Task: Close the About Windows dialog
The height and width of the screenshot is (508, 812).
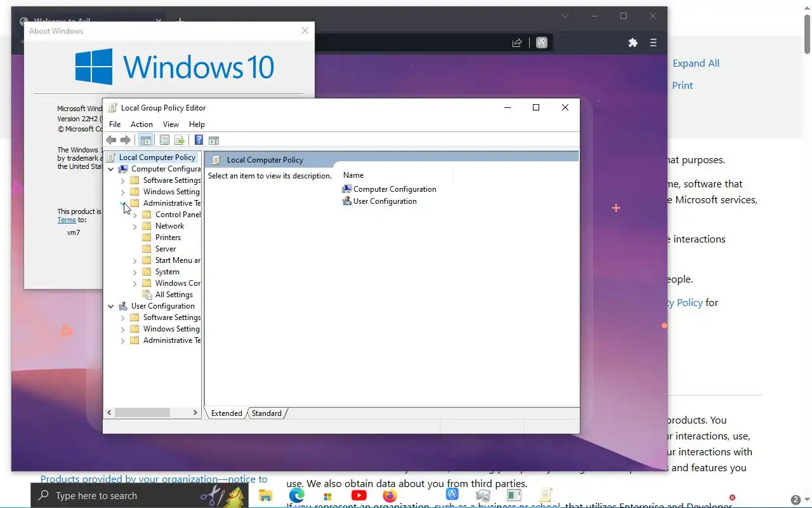Action: point(305,30)
